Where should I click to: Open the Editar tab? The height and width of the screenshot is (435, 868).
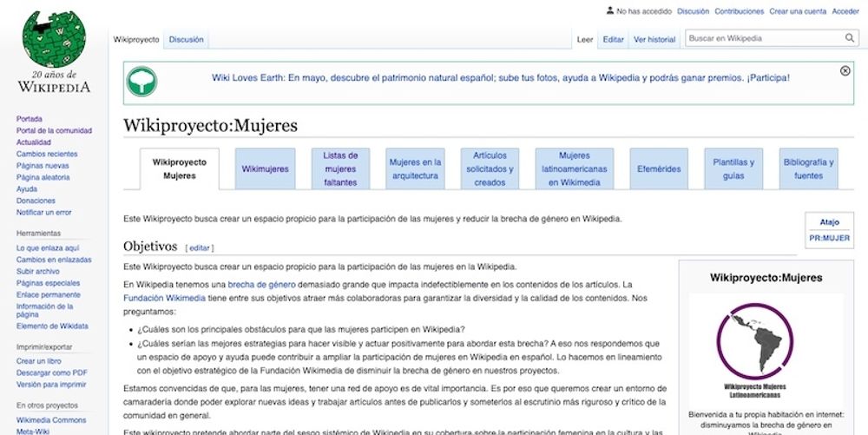[x=613, y=39]
